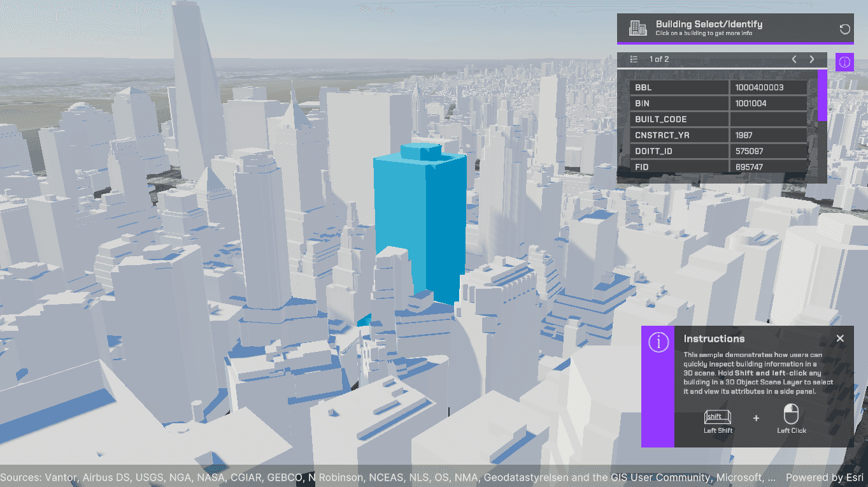Click the info circle icon in Instructions
868x487 pixels.
tap(658, 342)
